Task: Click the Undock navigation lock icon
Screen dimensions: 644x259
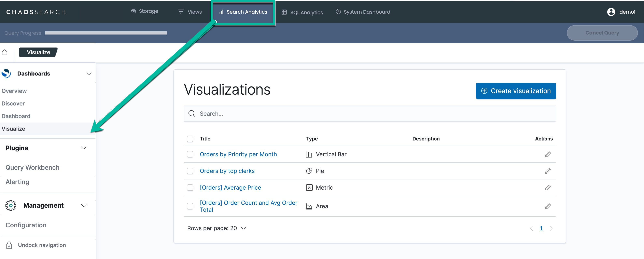Action: click(9, 245)
